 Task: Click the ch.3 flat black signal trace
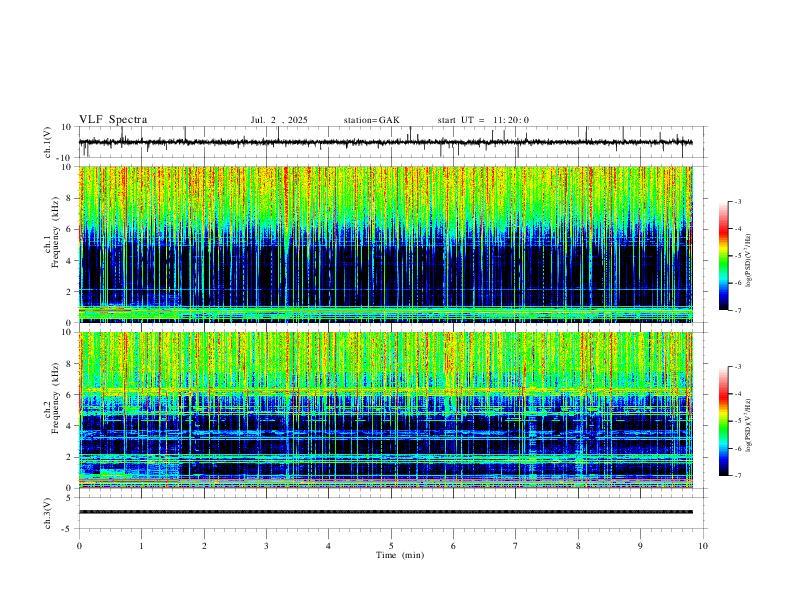click(386, 512)
